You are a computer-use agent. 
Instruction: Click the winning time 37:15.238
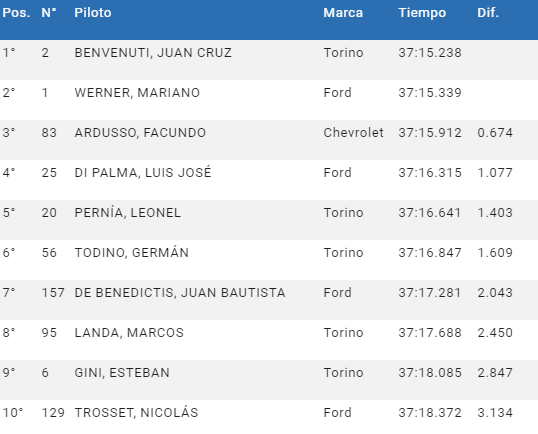coord(430,53)
